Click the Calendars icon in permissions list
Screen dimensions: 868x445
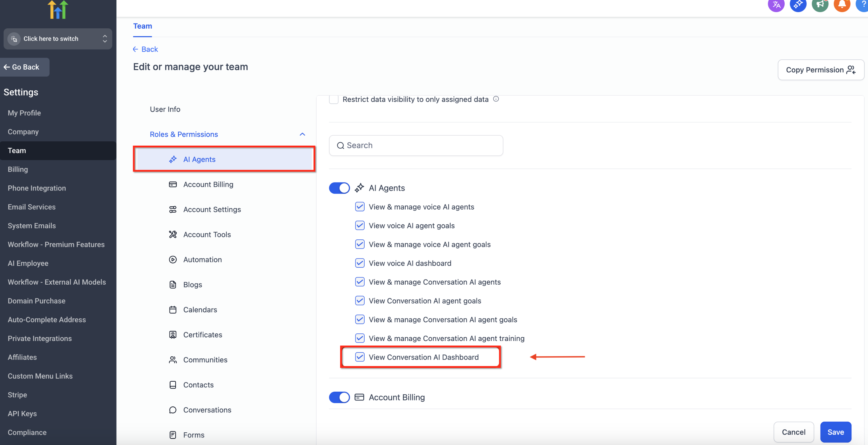173,310
